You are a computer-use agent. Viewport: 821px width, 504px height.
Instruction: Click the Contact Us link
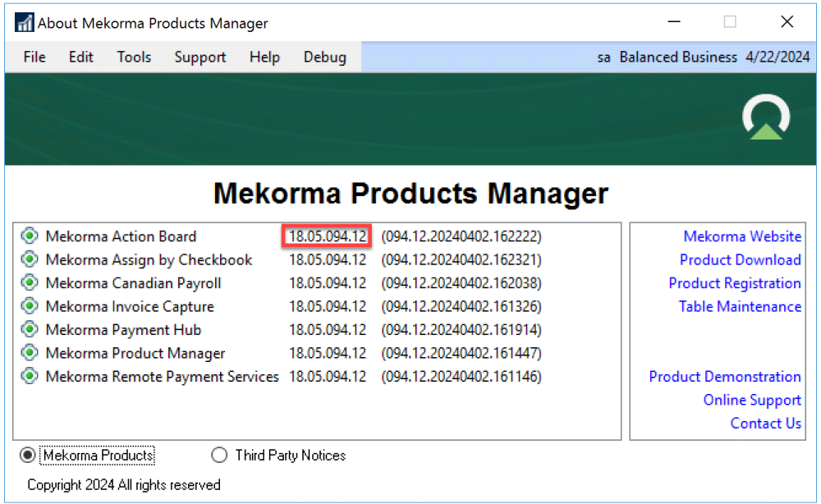pyautogui.click(x=765, y=424)
